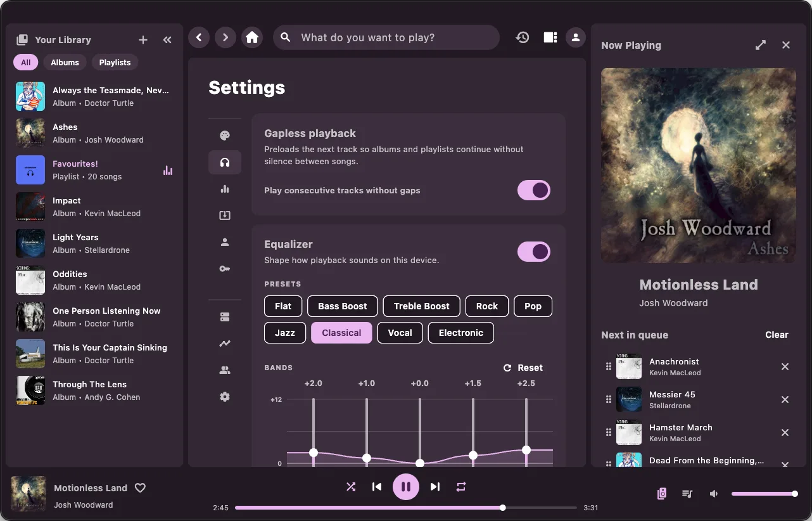Open the group users settings section
The image size is (812, 521).
coord(224,370)
